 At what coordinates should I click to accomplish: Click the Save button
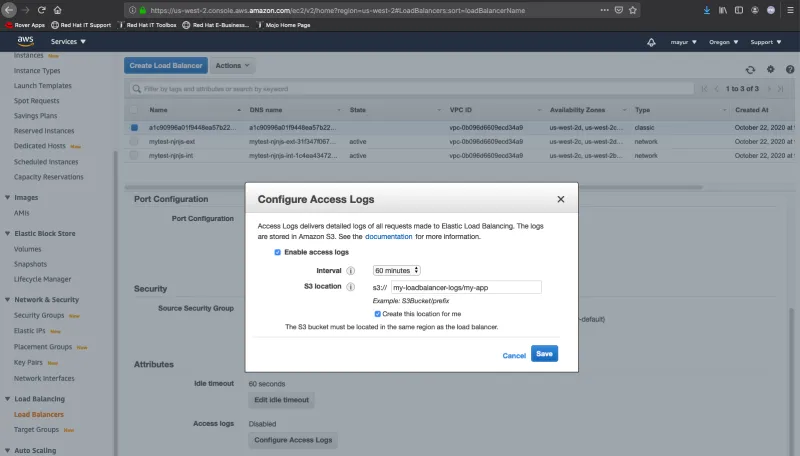coord(544,354)
